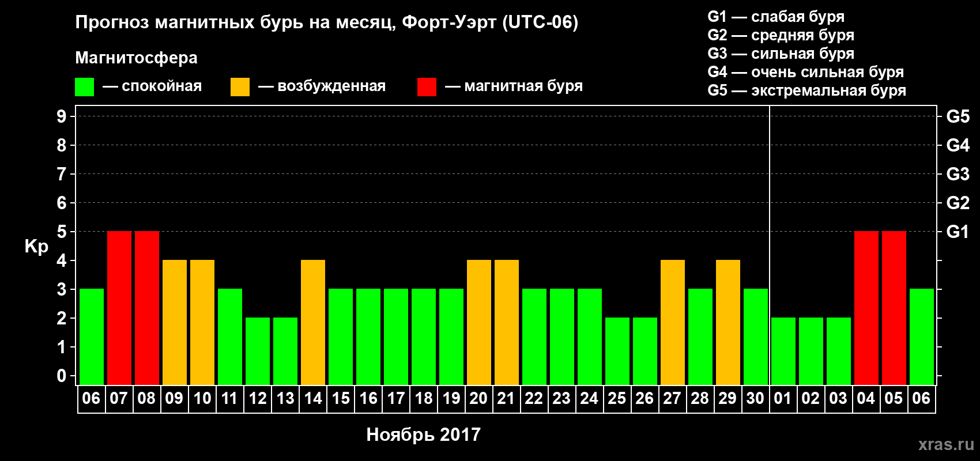
Task: Click the Kp value 0 on left axis
Action: pos(62,376)
